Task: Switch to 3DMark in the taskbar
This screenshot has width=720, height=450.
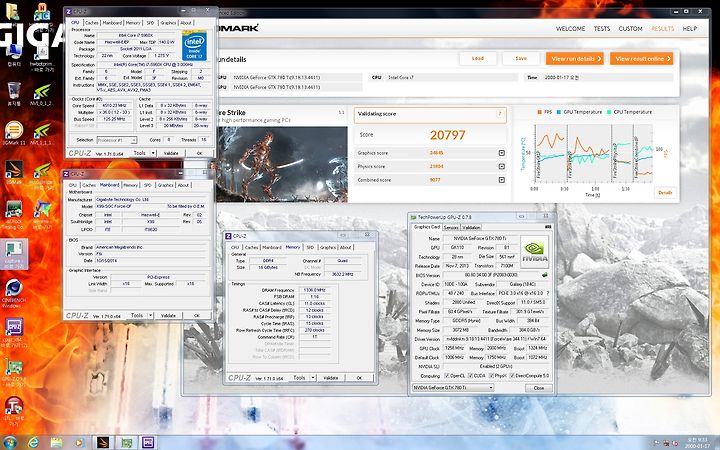Action: pos(103,443)
